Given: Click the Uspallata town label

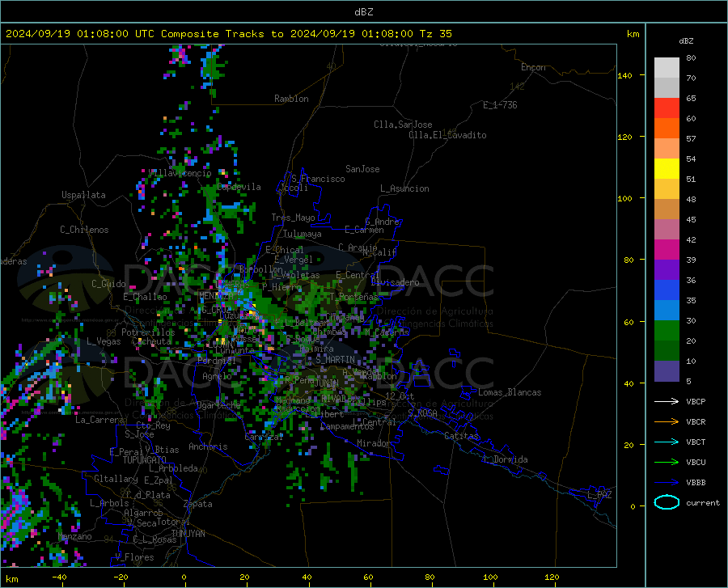Looking at the screenshot, I should click(x=83, y=195).
